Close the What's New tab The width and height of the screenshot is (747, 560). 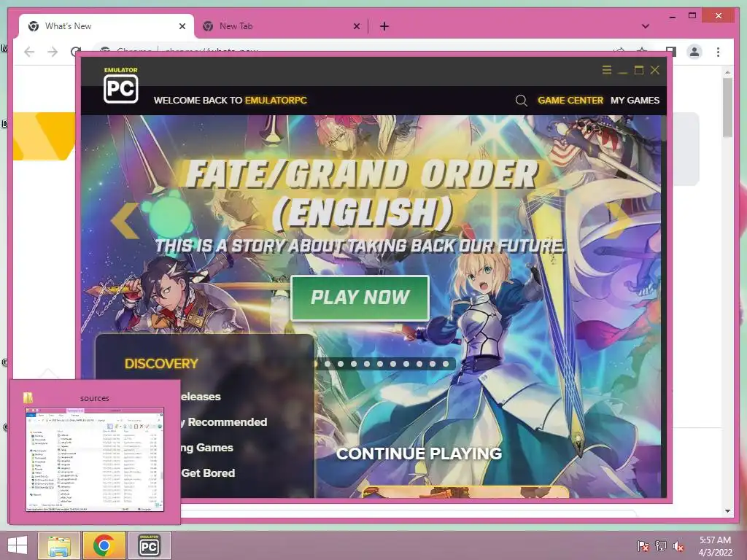click(x=182, y=26)
